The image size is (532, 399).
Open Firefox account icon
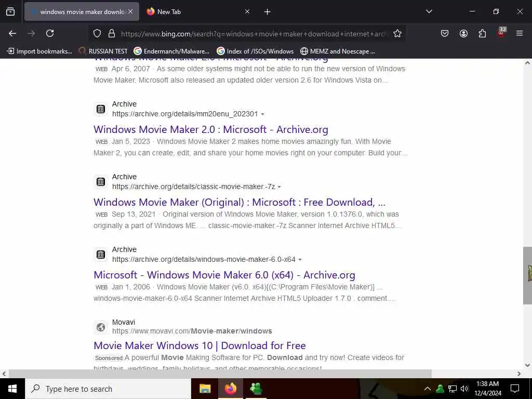(x=463, y=33)
